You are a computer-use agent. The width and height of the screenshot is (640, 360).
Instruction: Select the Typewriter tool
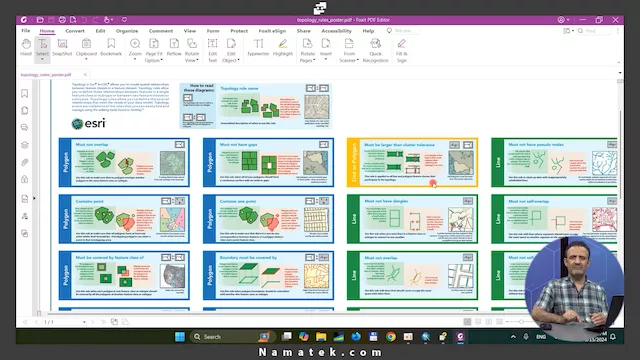(258, 47)
